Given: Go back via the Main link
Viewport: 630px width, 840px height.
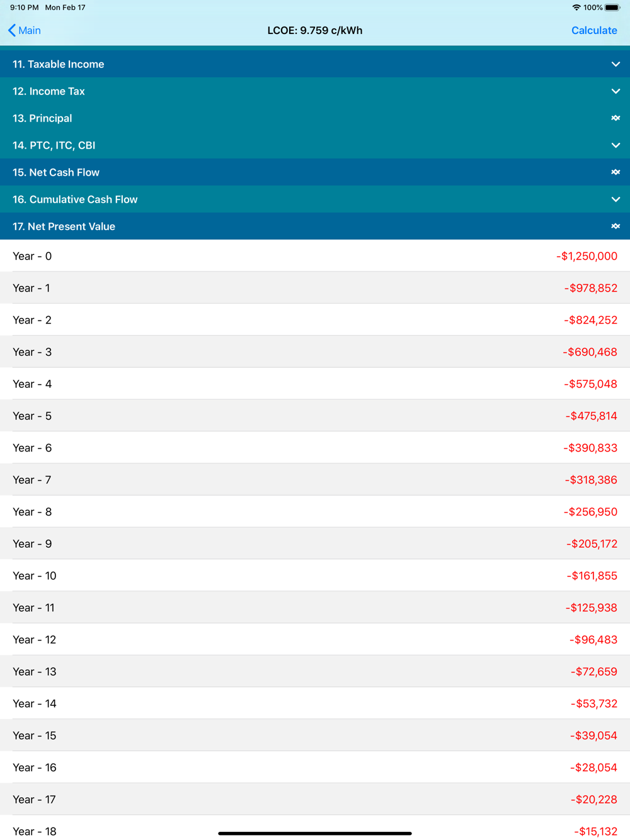Looking at the screenshot, I should coord(30,30).
